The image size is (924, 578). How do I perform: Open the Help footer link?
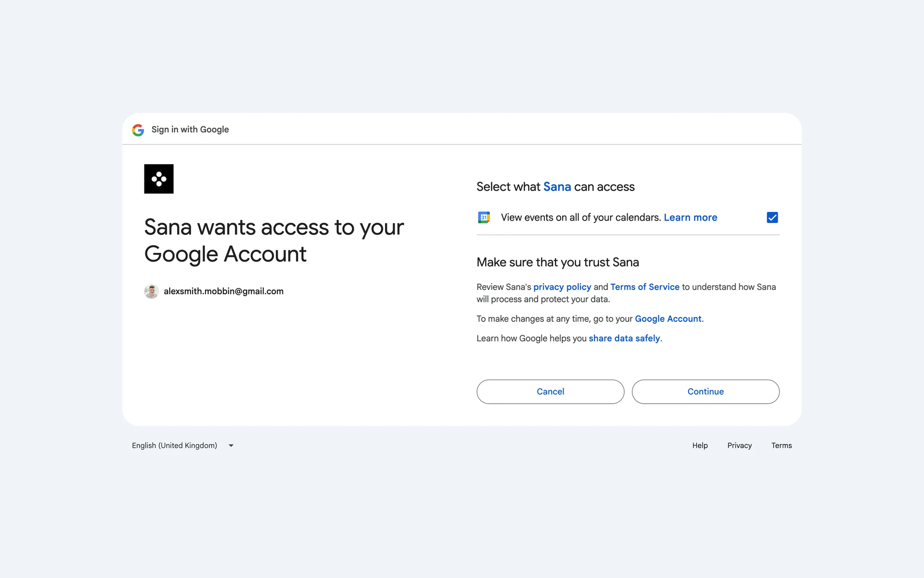pyautogui.click(x=700, y=446)
